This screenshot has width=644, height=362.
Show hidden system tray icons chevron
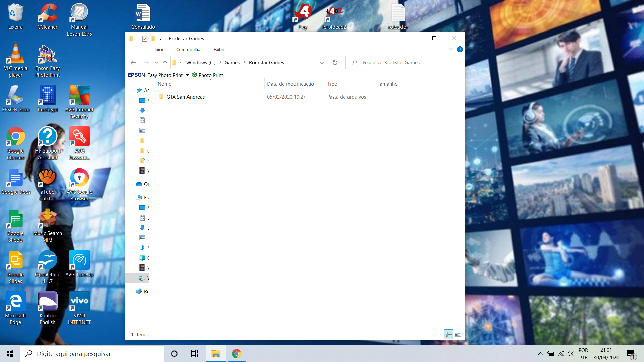click(x=540, y=354)
